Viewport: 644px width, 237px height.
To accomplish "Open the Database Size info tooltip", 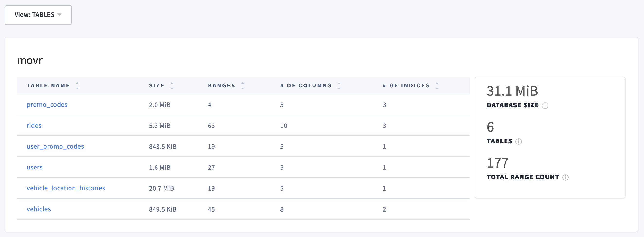I will [546, 106].
